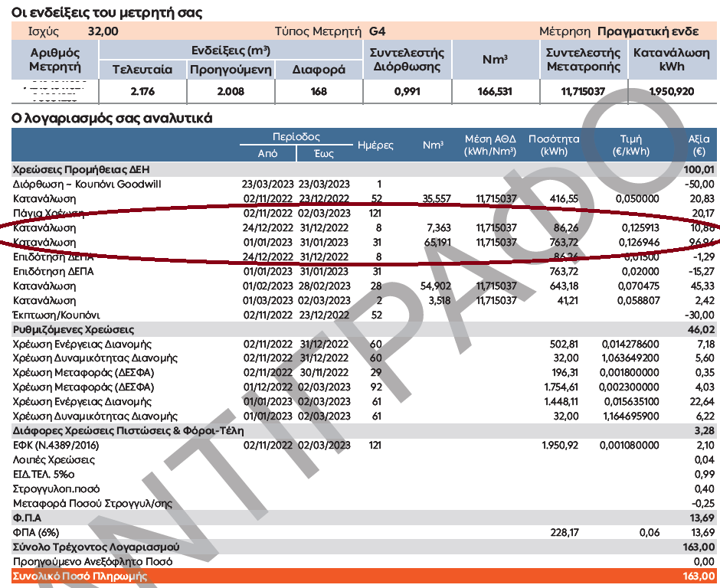Click the 'Τελευταία' column header
The height and width of the screenshot is (588, 720).
tap(142, 70)
